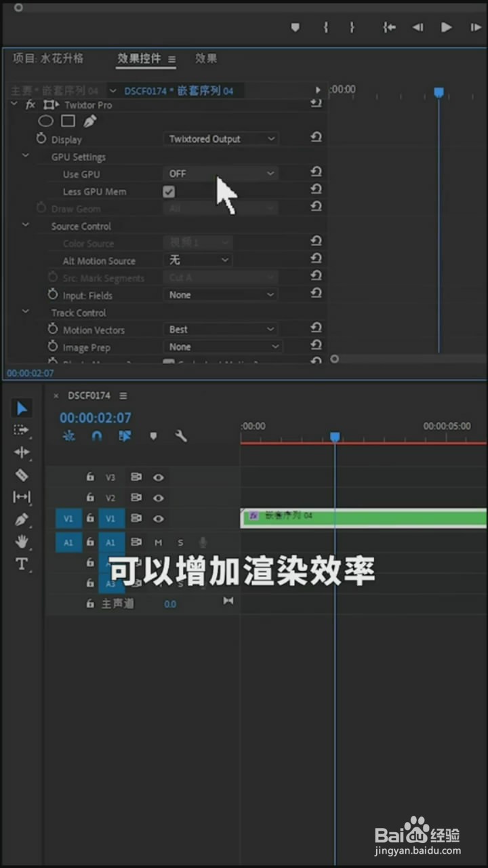
Task: Toggle animation stopwatch for Input: Fields
Action: click(x=53, y=295)
